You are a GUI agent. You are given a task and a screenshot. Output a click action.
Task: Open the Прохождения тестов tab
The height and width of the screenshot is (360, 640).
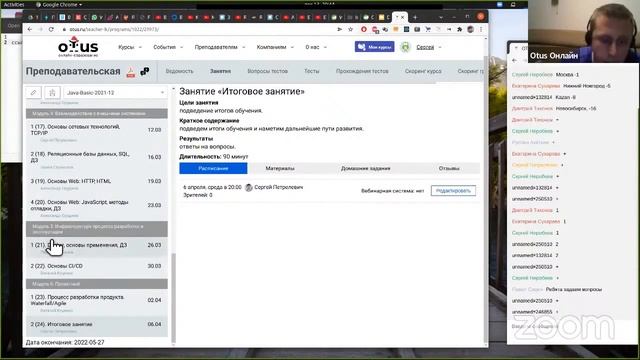[362, 71]
